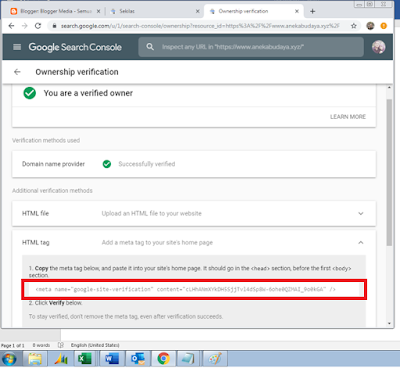The width and height of the screenshot is (400, 368).
Task: Switch to Seklas tab
Action: [154, 11]
